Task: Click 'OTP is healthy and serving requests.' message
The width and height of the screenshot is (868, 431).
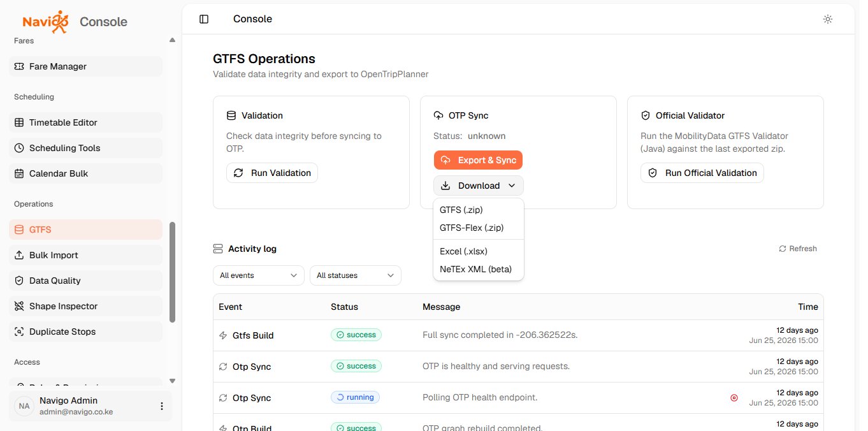Action: [x=496, y=367]
